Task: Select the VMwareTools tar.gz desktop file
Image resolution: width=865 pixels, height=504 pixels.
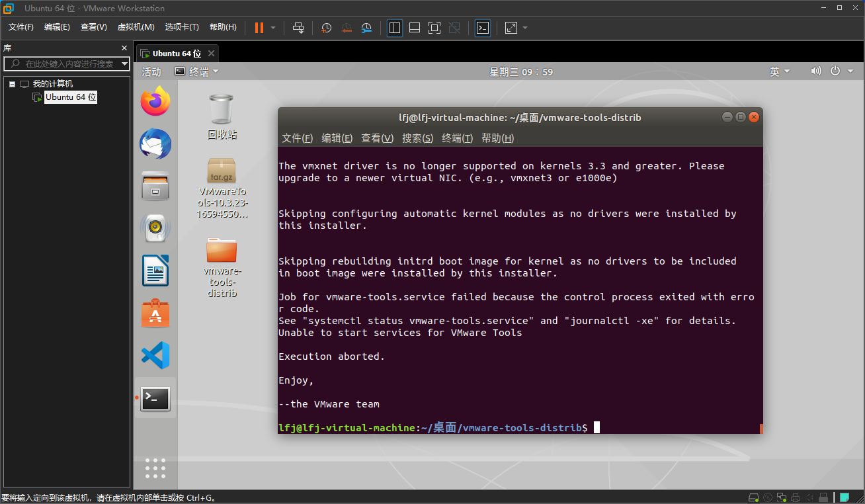Action: pyautogui.click(x=222, y=188)
